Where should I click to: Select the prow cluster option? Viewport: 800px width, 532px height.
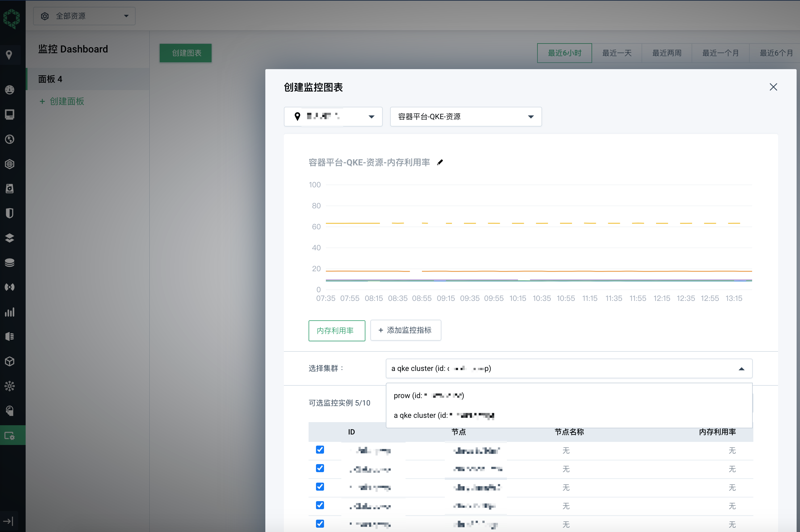coord(428,396)
